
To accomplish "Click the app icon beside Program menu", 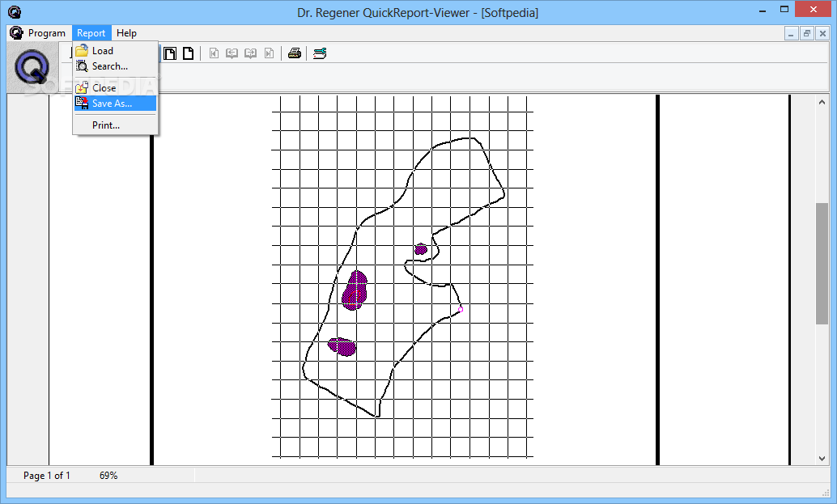I will click(16, 33).
